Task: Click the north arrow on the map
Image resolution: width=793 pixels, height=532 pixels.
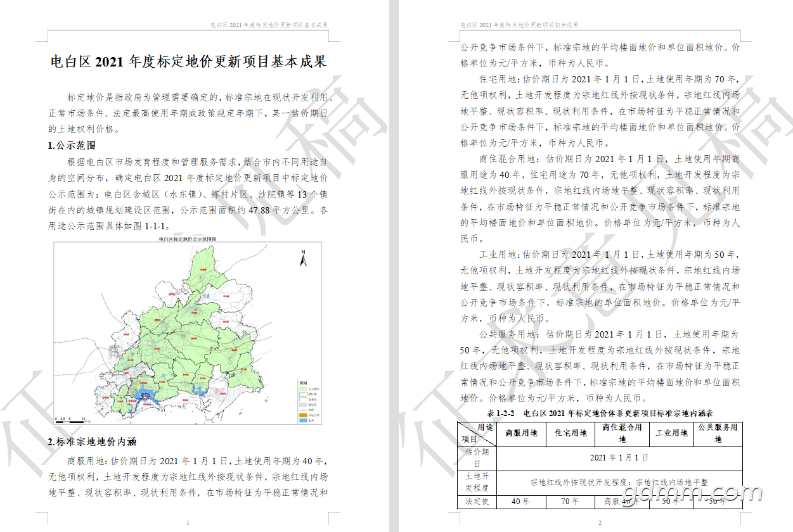Action: coord(304,258)
